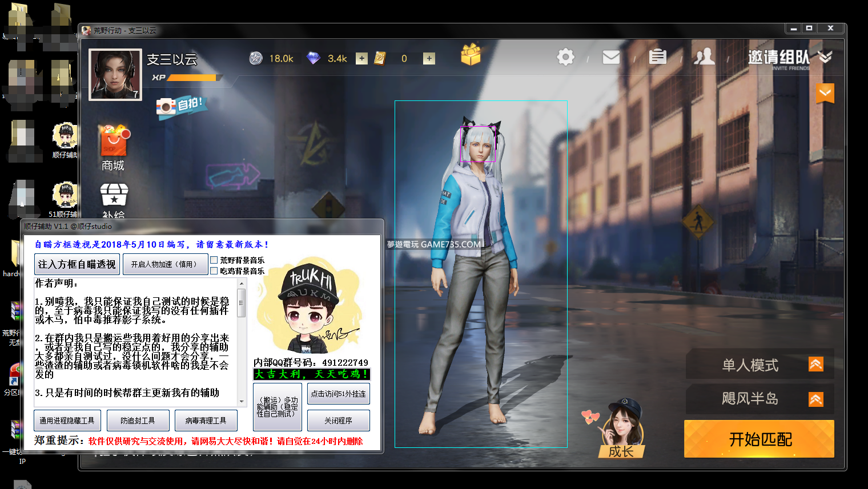Open the 病毒清理工具 button

tap(206, 421)
